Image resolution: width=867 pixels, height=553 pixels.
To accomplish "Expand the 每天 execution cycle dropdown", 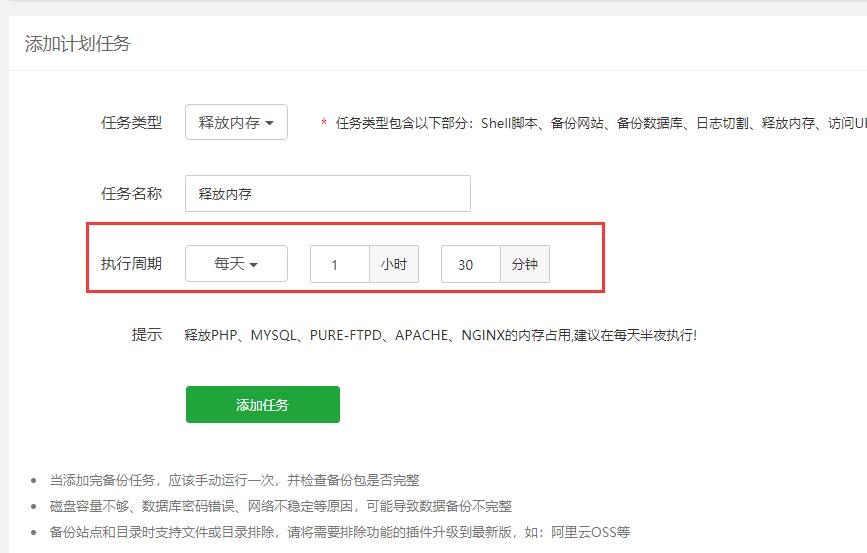I will point(236,264).
